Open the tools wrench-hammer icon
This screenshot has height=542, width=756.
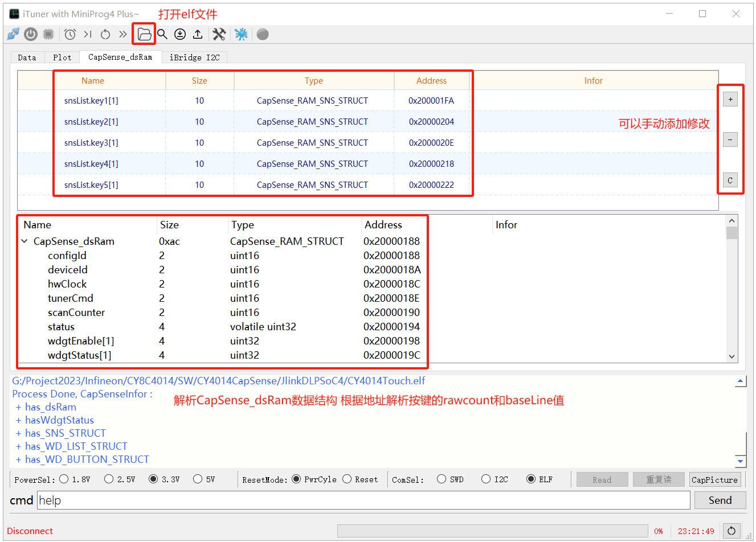219,34
